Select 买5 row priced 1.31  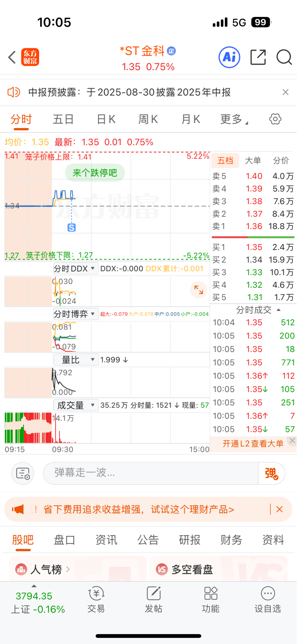click(253, 297)
